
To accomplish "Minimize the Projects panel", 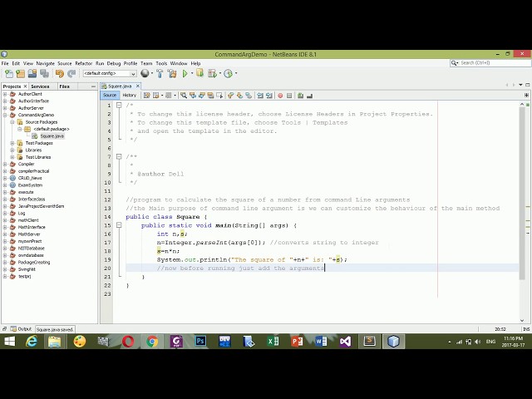I will (93, 86).
